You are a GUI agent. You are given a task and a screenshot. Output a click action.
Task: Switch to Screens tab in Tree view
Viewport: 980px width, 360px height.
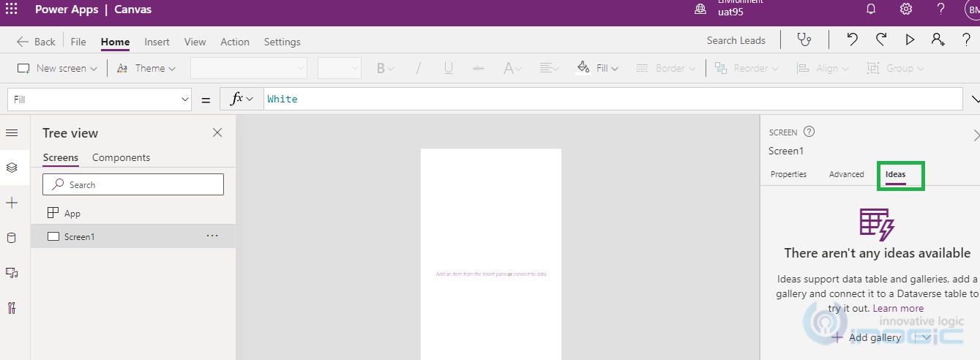(x=61, y=157)
